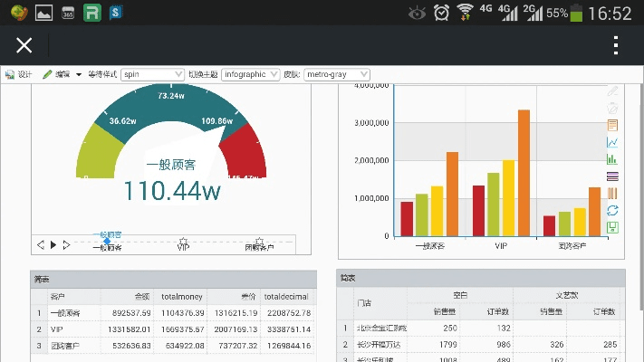Image resolution: width=644 pixels, height=362 pixels.
Task: Save chart as image icon
Action: click(613, 226)
